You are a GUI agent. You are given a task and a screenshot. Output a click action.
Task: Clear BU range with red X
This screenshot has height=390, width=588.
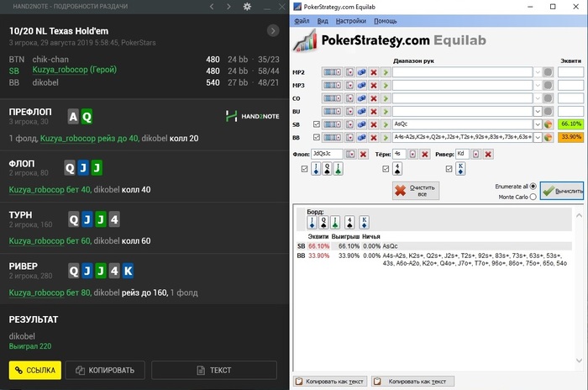pos(374,112)
